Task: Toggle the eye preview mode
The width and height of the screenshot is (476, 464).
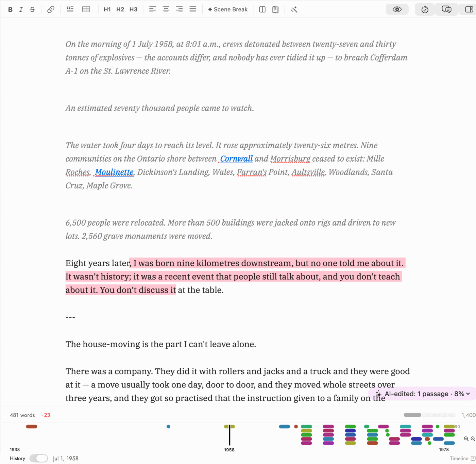Action: [x=397, y=10]
